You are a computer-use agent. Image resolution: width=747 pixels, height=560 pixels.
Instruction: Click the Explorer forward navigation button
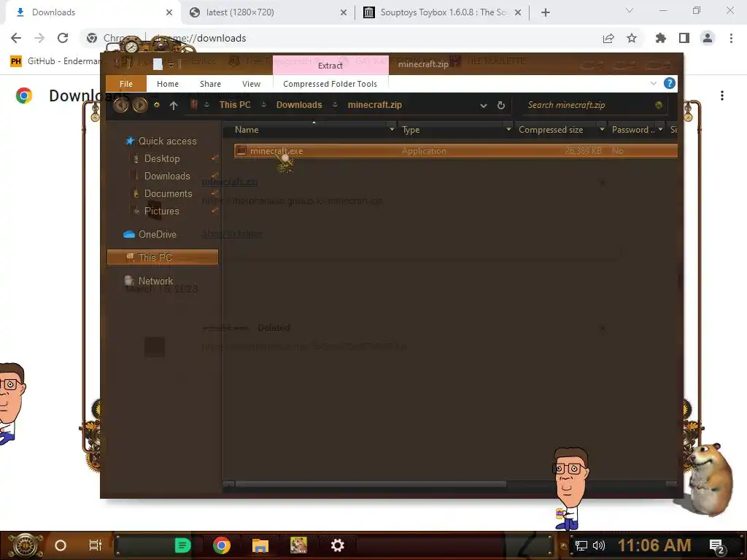(x=139, y=105)
